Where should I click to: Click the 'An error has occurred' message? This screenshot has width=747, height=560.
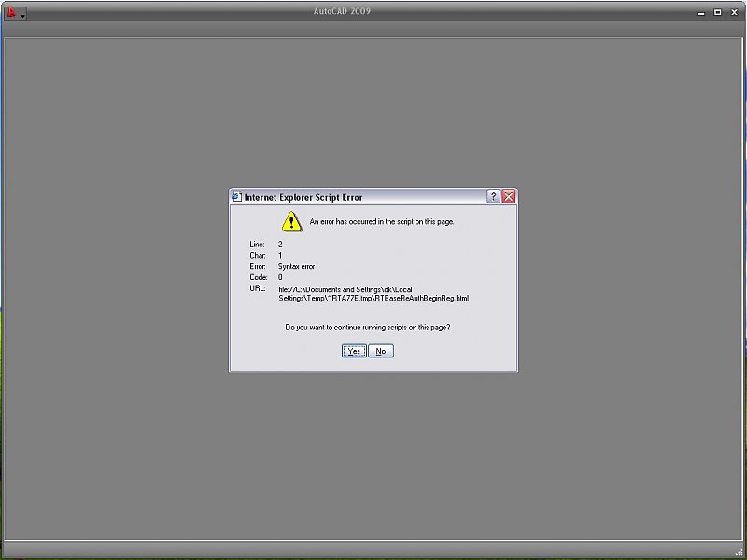(382, 221)
